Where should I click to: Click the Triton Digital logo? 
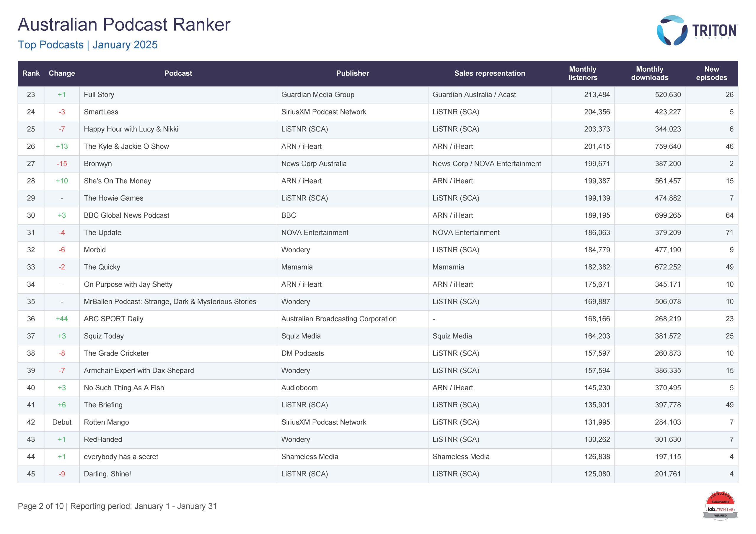coord(697,30)
